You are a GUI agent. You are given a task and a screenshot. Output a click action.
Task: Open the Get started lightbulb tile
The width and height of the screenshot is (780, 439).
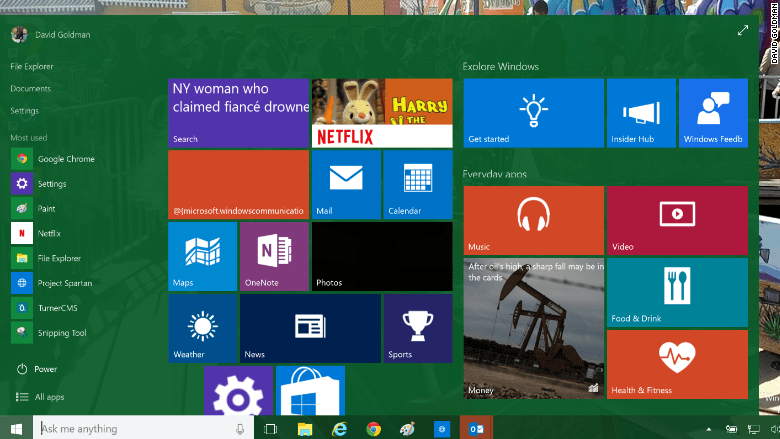click(x=534, y=113)
